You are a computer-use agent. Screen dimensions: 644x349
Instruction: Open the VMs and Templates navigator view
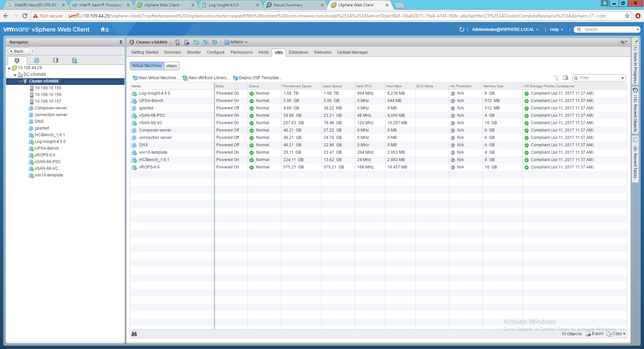coord(36,60)
